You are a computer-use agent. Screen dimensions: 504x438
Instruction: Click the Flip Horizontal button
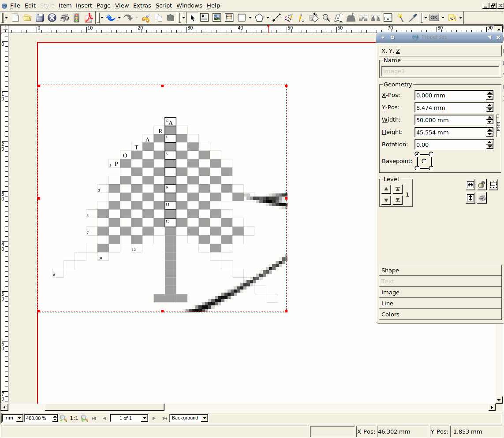pyautogui.click(x=470, y=185)
